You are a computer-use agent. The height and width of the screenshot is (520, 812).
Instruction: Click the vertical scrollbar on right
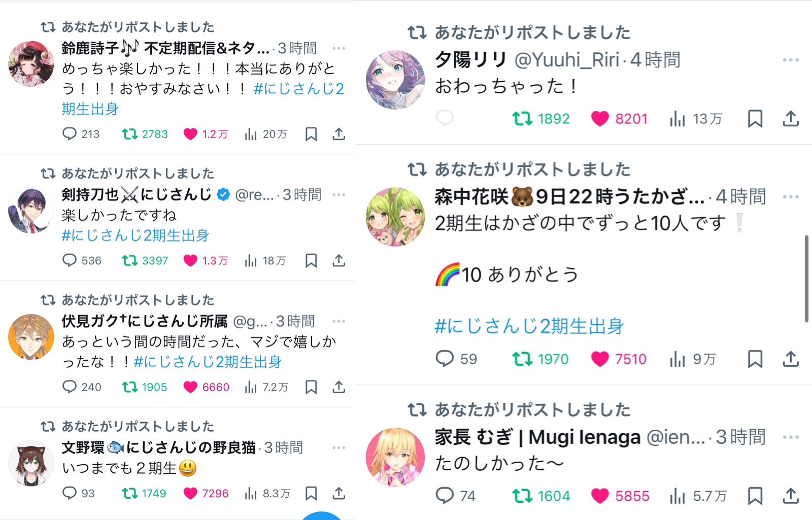click(807, 279)
